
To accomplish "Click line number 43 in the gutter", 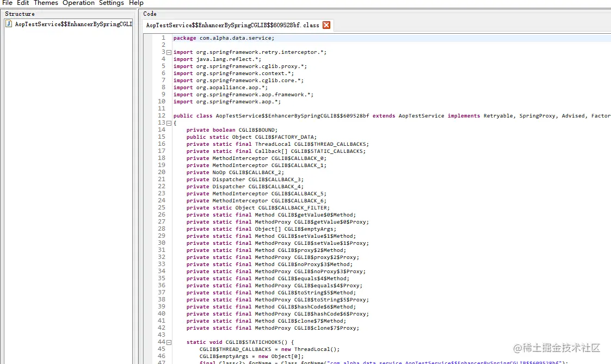I will [x=162, y=335].
